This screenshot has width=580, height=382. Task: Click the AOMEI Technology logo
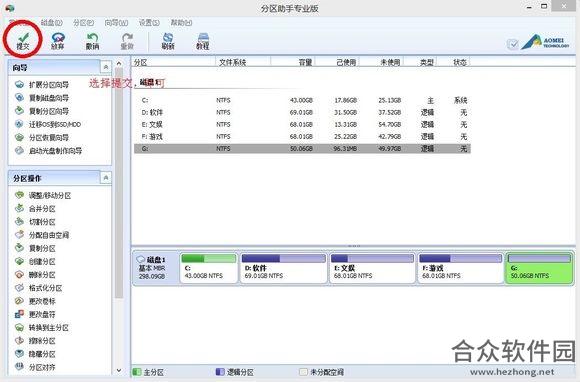[x=545, y=42]
